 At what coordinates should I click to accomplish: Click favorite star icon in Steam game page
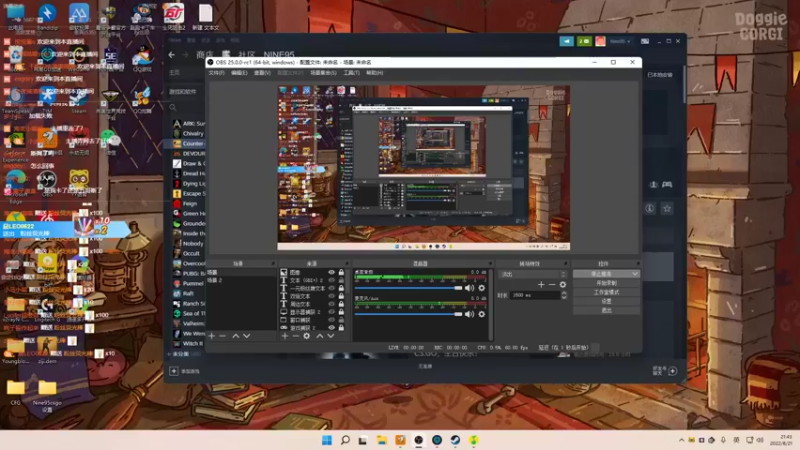[x=667, y=208]
